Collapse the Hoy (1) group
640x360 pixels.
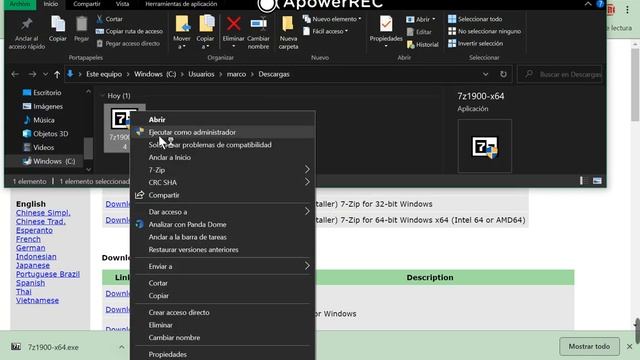[102, 96]
